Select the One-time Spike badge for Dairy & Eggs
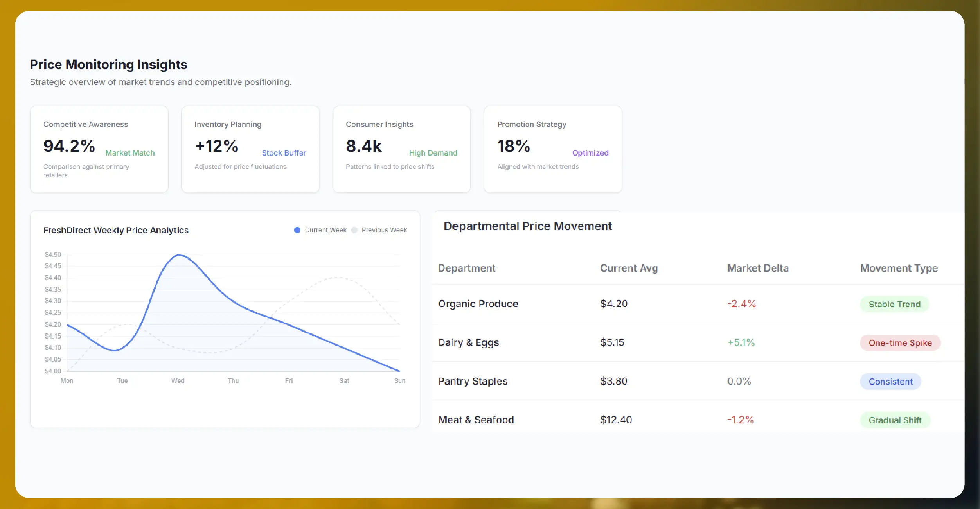This screenshot has height=509, width=980. pos(900,343)
